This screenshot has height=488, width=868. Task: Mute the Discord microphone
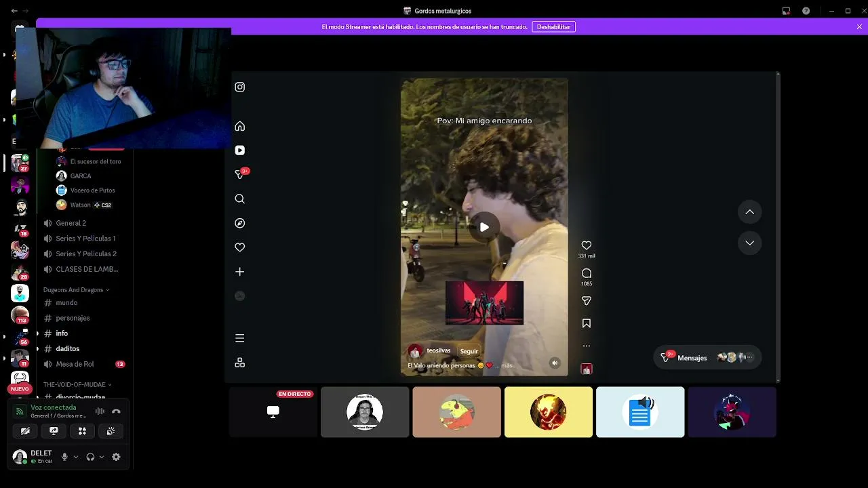64,457
